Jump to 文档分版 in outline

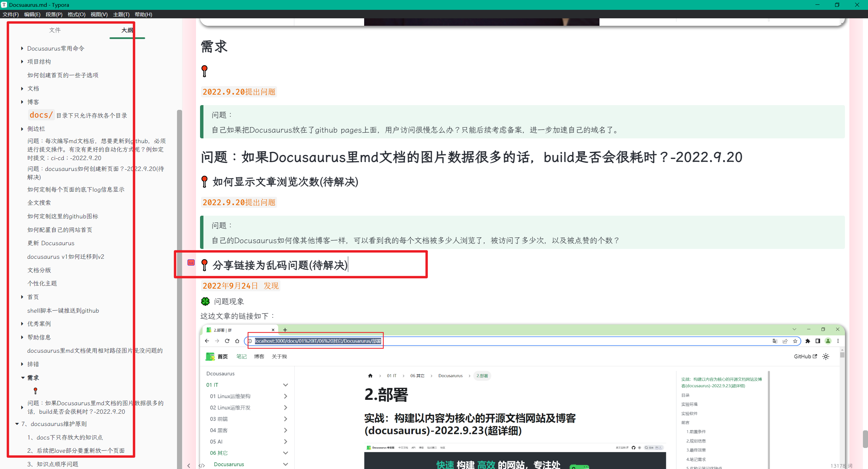pyautogui.click(x=39, y=270)
